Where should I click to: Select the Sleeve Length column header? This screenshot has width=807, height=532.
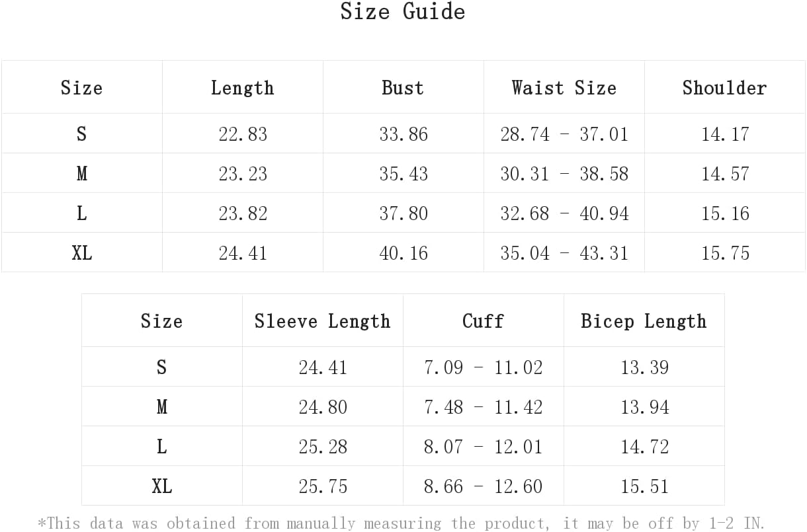pos(322,321)
